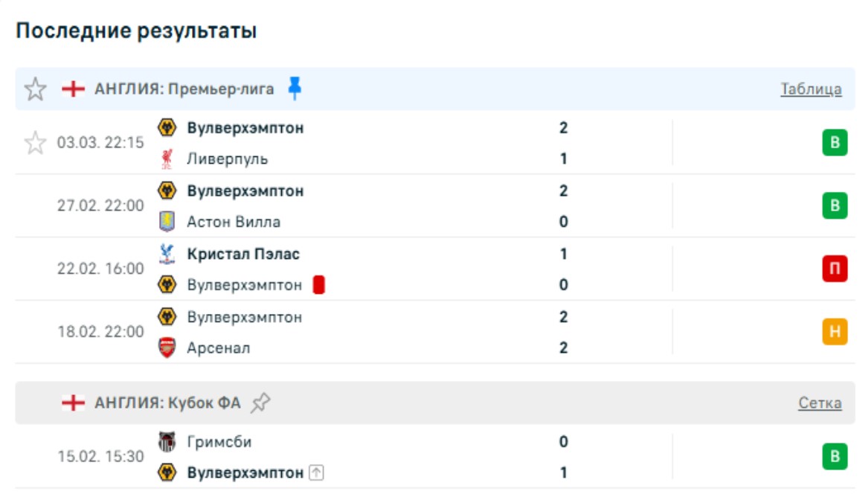Open the FA Cup Сетка link
This screenshot has height=500, width=868.
(820, 403)
